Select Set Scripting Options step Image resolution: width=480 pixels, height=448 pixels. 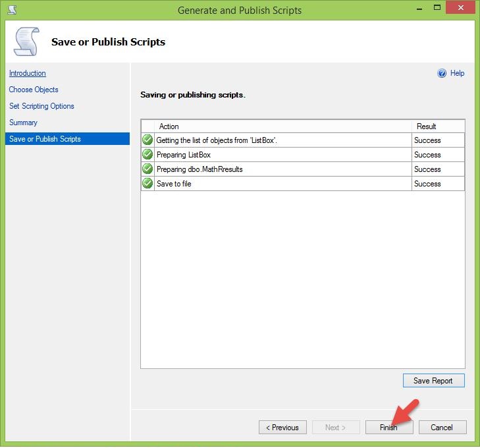click(x=41, y=106)
